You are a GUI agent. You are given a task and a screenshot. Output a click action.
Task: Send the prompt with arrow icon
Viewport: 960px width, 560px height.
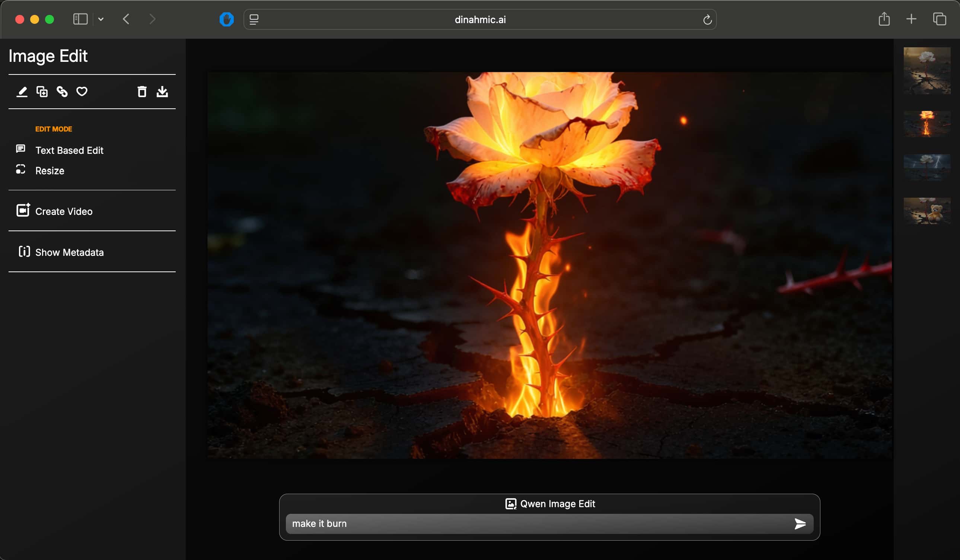click(800, 524)
